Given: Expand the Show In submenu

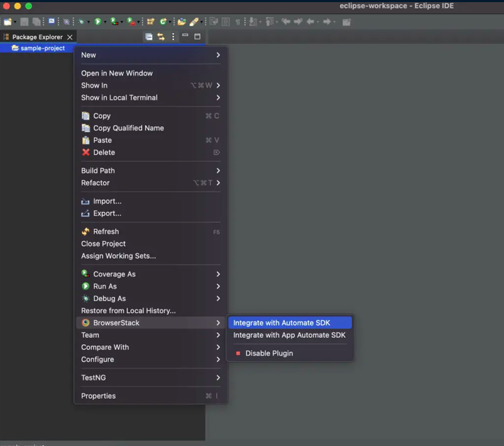Looking at the screenshot, I should pyautogui.click(x=151, y=86).
